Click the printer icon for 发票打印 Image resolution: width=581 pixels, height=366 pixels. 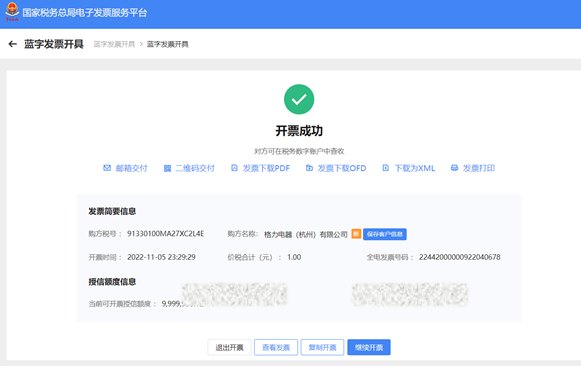(454, 168)
